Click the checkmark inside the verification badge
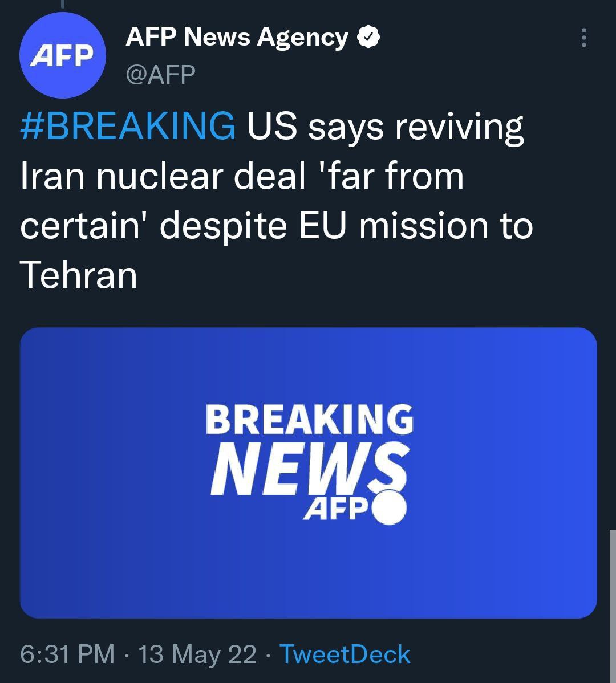 point(368,36)
